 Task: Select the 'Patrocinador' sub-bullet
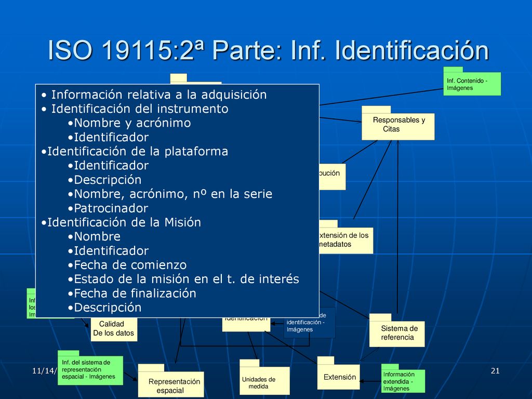[111, 208]
